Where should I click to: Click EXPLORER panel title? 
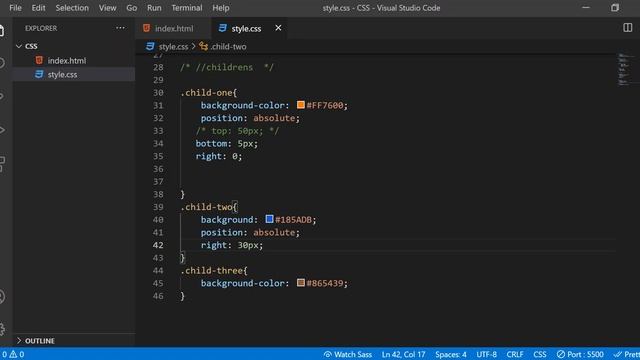(41, 28)
